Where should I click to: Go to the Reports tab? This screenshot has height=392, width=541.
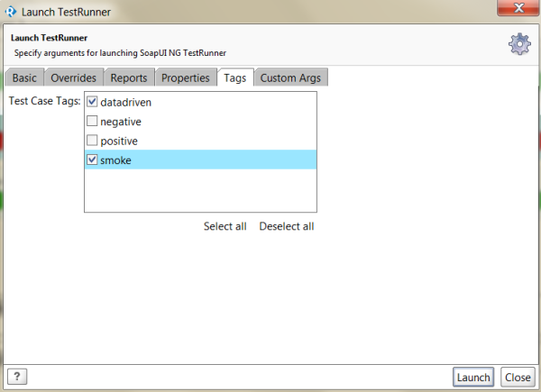[x=129, y=77]
